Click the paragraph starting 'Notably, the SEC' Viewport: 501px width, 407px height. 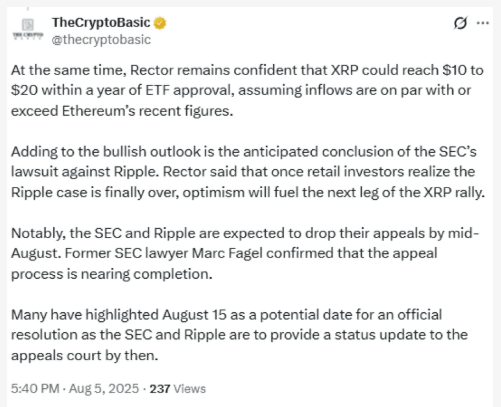[245, 254]
